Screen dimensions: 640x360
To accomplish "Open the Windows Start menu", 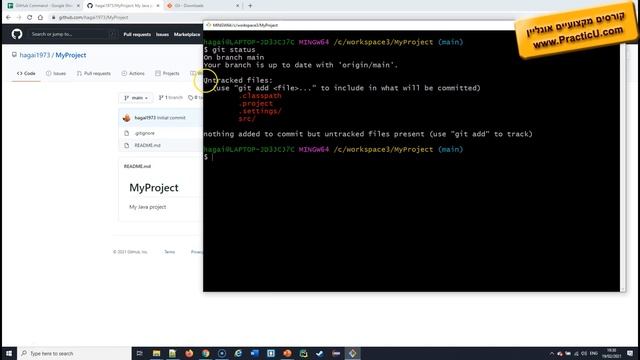I will point(9,353).
